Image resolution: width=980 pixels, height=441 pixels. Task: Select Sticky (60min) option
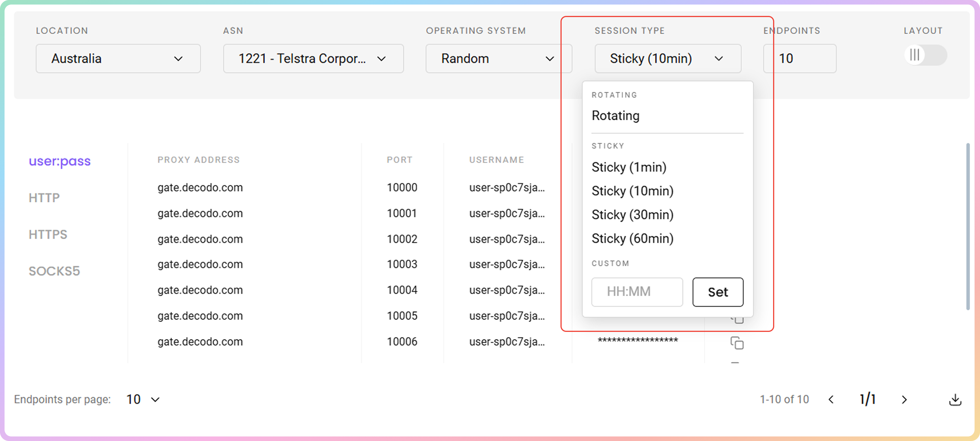(632, 239)
